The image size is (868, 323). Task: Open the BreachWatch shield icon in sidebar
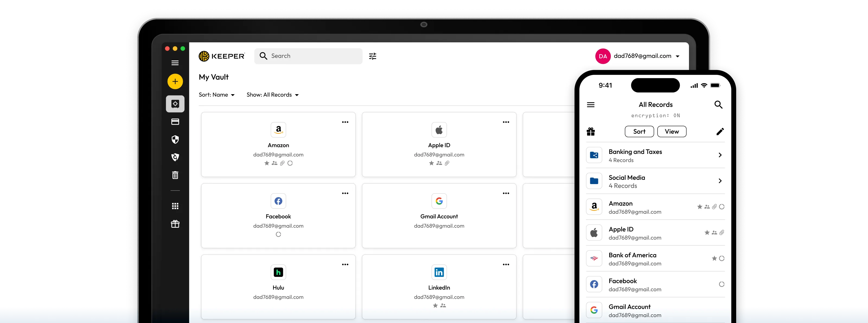click(x=175, y=157)
